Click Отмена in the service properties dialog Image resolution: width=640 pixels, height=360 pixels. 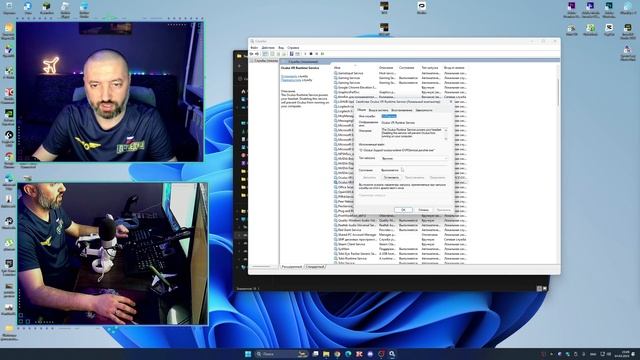(423, 210)
